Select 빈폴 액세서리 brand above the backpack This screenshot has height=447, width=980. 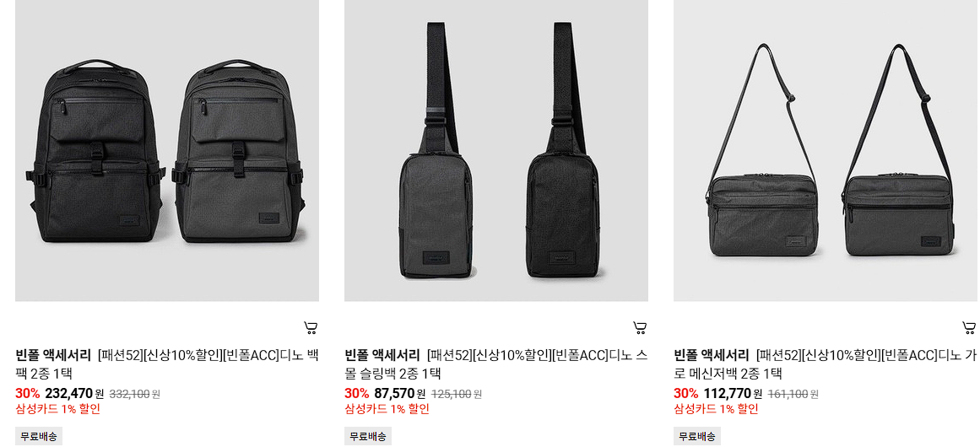click(x=53, y=356)
